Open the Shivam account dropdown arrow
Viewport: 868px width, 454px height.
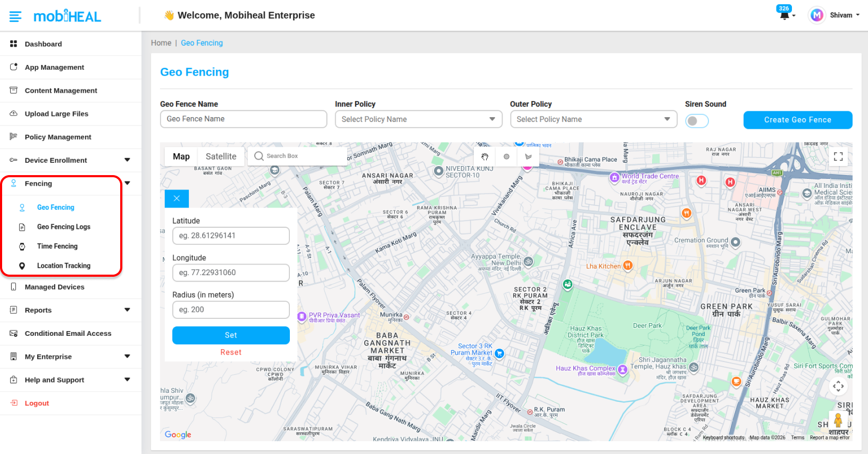point(857,15)
